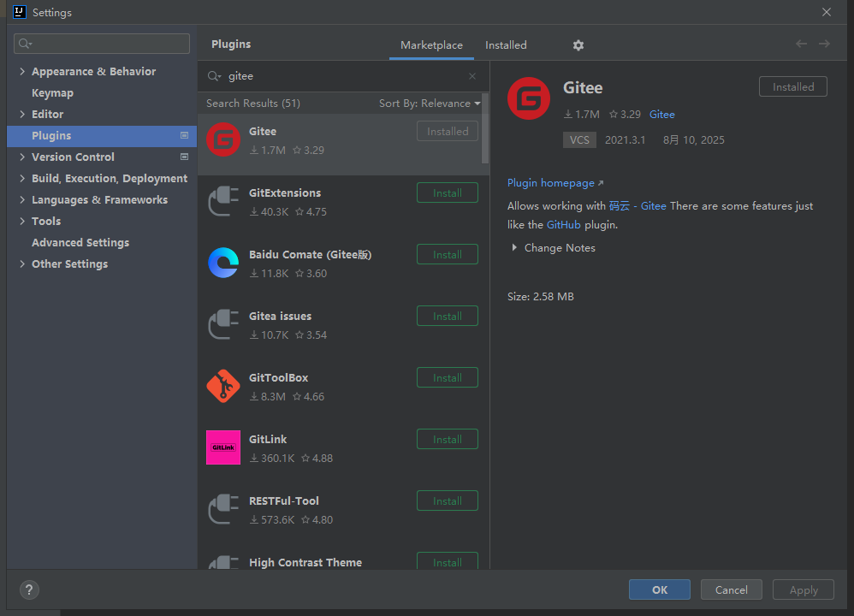The height and width of the screenshot is (616, 854).
Task: Focus the settings search field
Action: (x=102, y=44)
